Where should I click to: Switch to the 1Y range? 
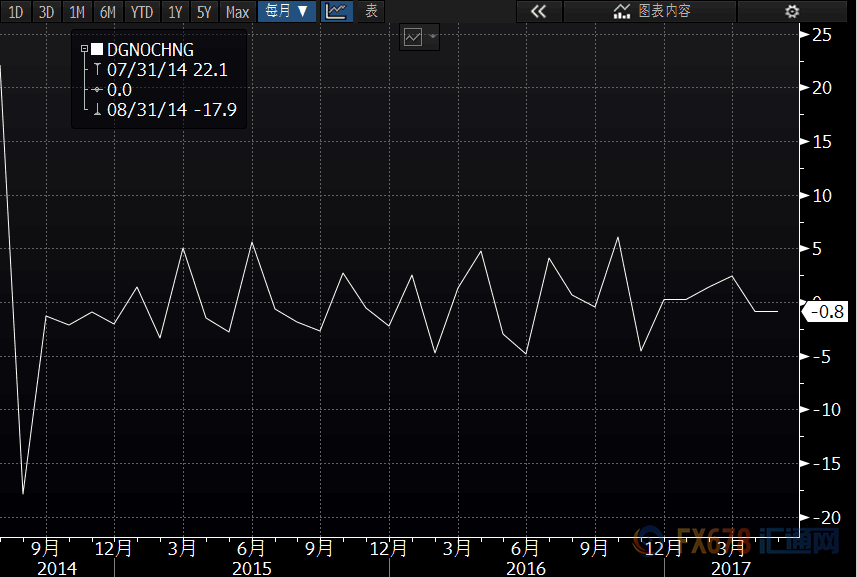coord(175,11)
